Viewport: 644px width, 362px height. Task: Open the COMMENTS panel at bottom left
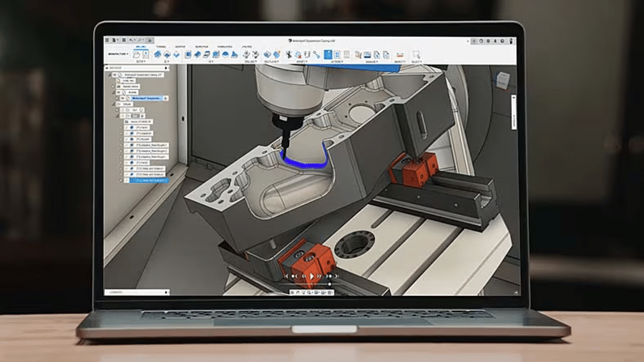[x=116, y=292]
